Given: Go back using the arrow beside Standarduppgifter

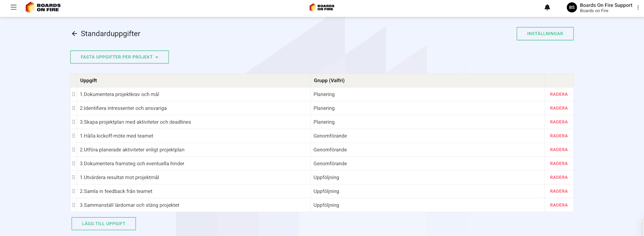Looking at the screenshot, I should click(x=74, y=34).
